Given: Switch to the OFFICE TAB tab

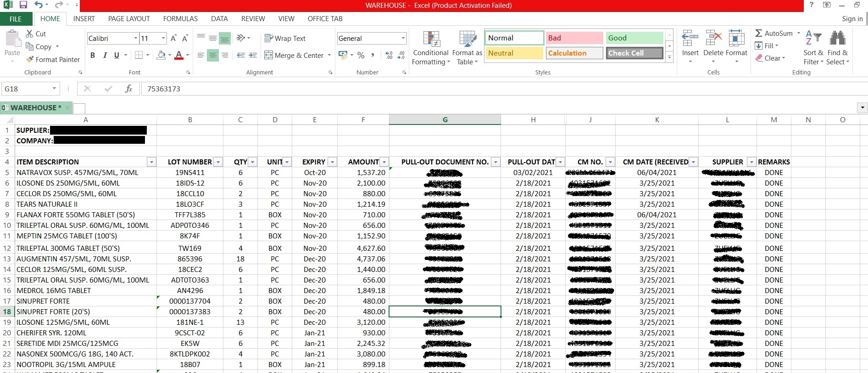Looking at the screenshot, I should (325, 19).
